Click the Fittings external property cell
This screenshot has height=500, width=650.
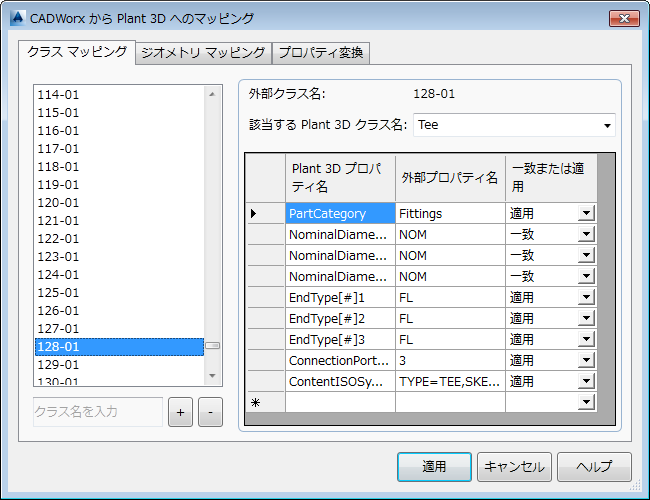point(450,214)
